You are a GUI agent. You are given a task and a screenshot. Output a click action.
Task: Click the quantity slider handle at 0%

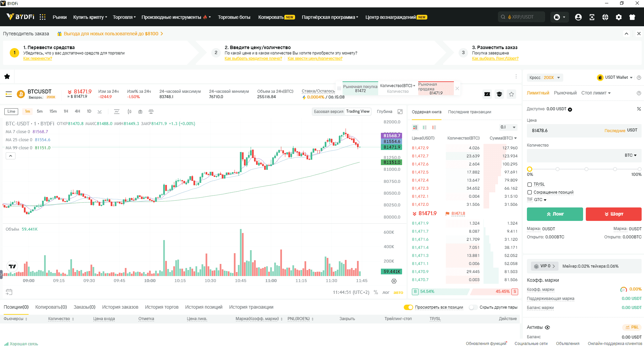tap(530, 169)
